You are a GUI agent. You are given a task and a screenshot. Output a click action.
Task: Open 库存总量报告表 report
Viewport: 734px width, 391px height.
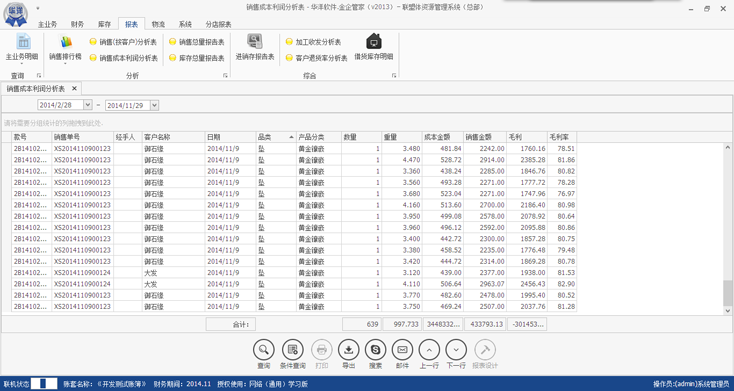point(197,58)
